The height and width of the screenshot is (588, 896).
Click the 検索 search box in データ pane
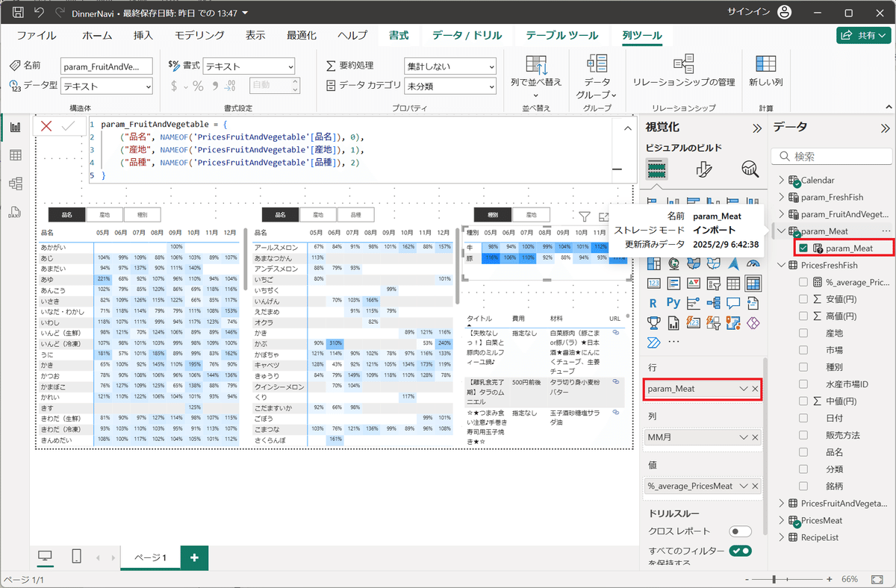tap(832, 156)
